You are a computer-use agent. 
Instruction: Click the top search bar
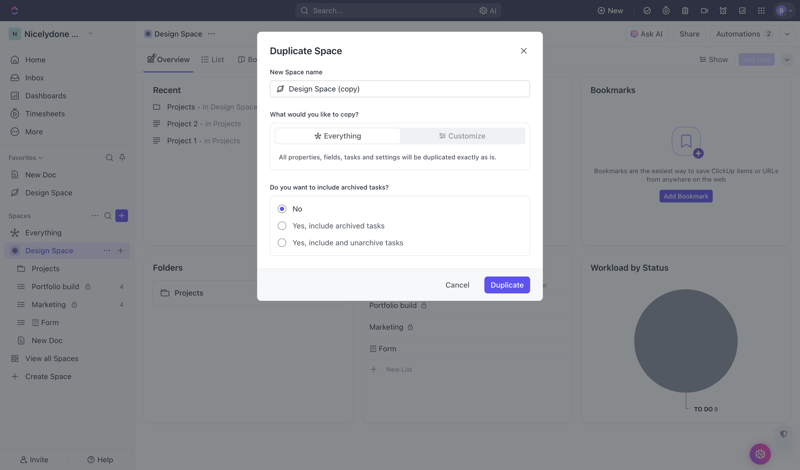(385, 10)
